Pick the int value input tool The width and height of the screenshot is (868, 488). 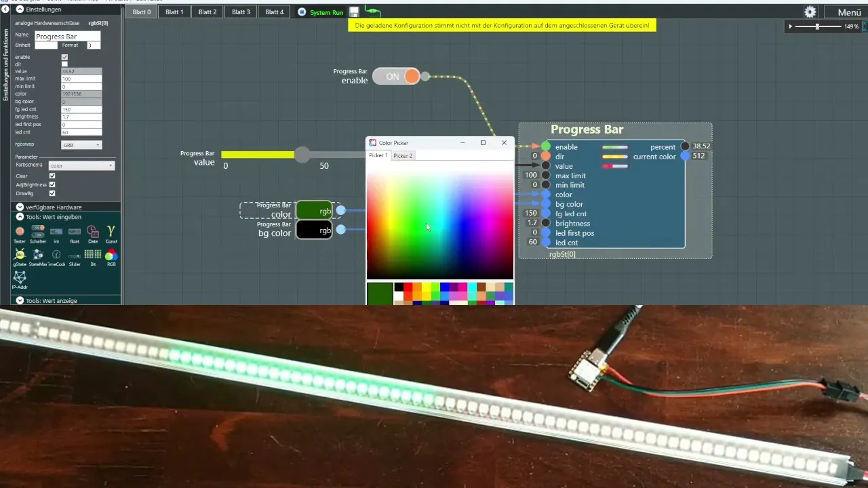coord(56,234)
